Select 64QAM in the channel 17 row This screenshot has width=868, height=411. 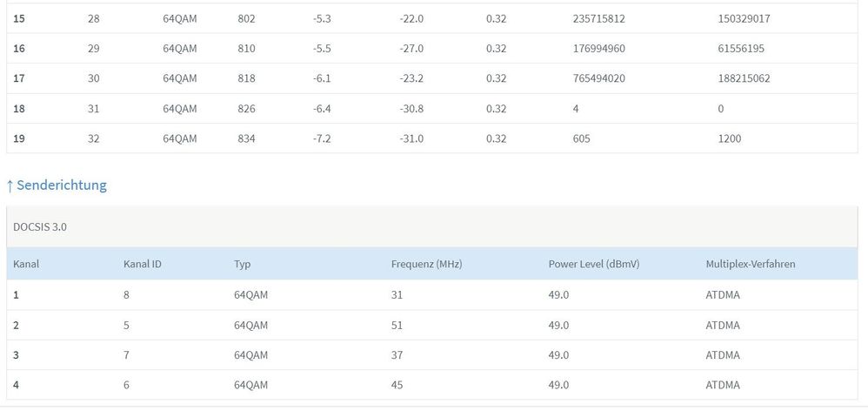[x=180, y=78]
